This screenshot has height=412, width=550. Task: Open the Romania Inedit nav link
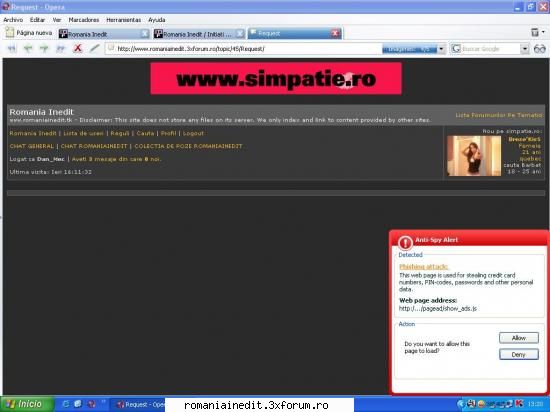[33, 133]
